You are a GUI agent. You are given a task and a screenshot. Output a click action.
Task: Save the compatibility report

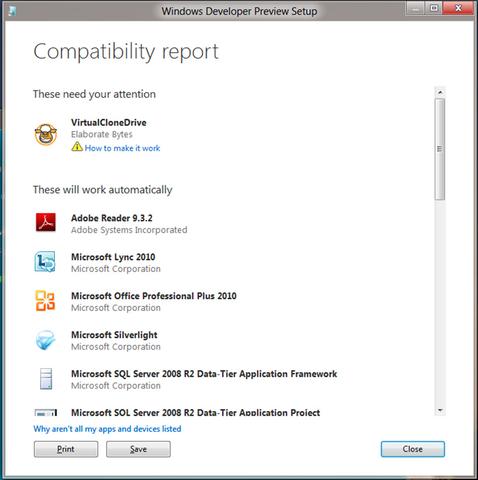tap(138, 449)
